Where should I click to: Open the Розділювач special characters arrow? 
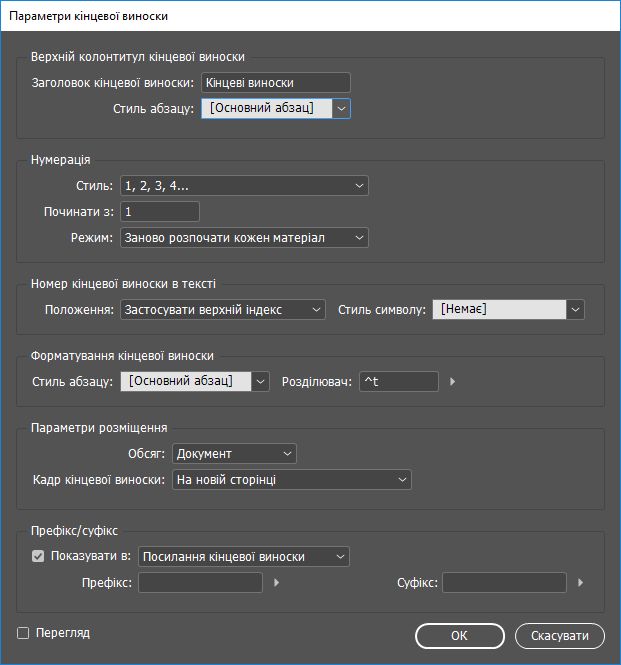click(453, 382)
